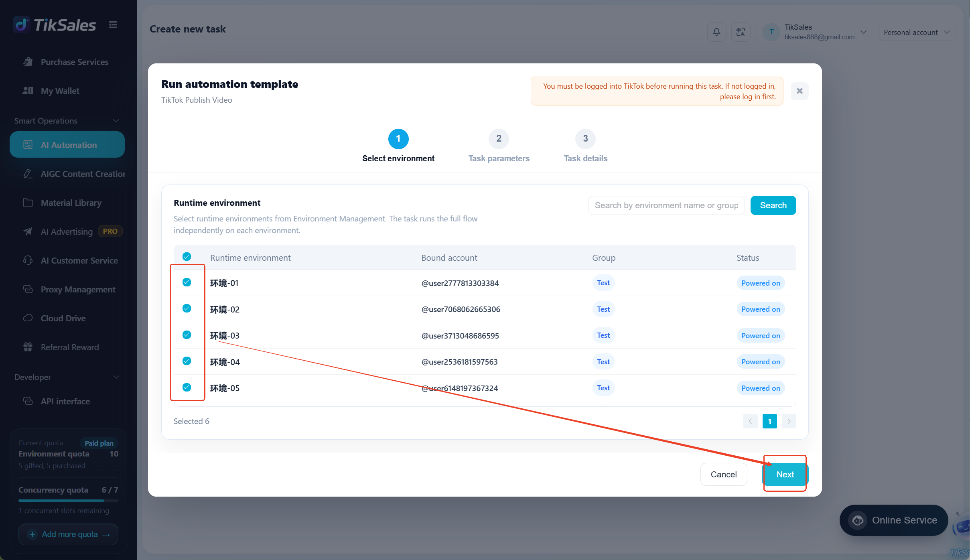Go to Task parameters step
970x560 pixels.
499,146
